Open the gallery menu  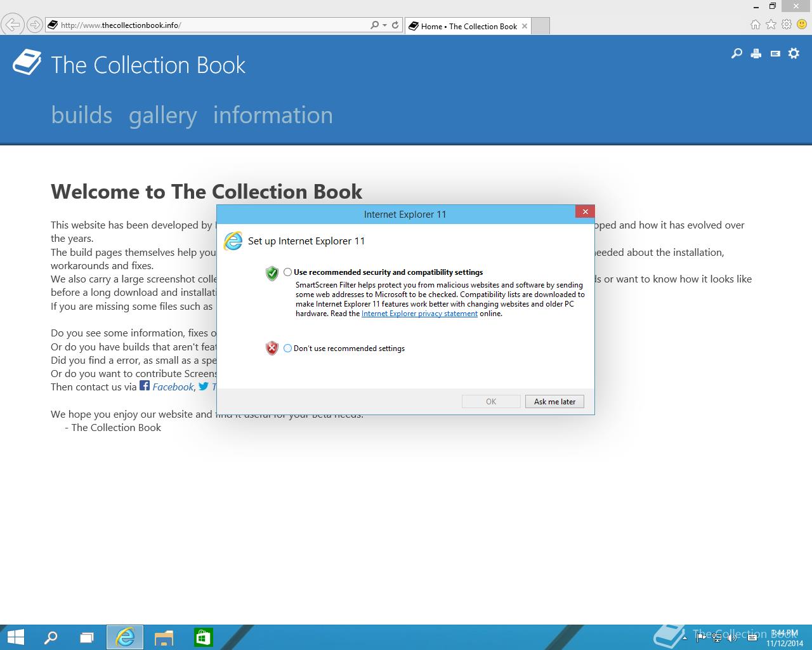[x=163, y=115]
